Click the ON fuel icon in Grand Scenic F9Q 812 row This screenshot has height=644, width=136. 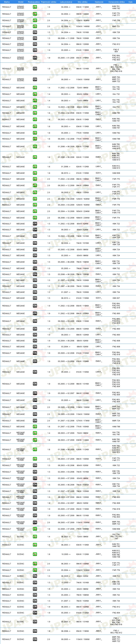coord(35,44)
